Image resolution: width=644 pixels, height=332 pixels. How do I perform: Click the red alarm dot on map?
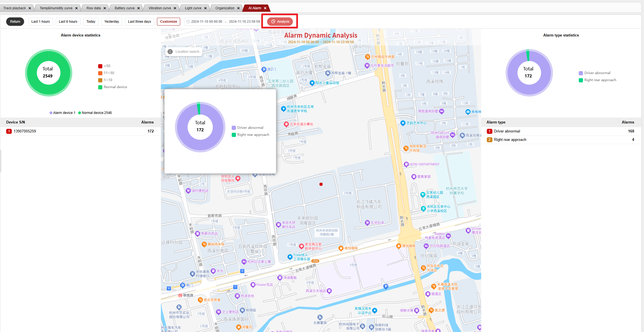click(321, 184)
